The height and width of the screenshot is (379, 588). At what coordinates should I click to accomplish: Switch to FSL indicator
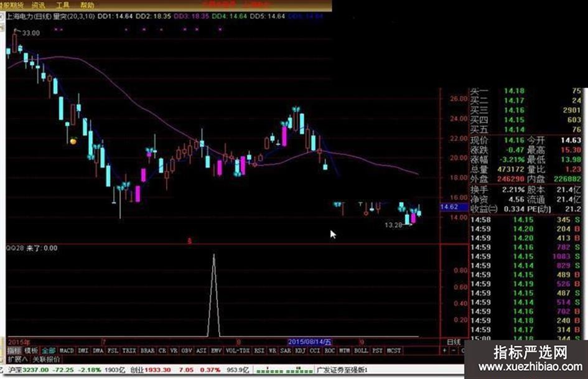(113, 350)
